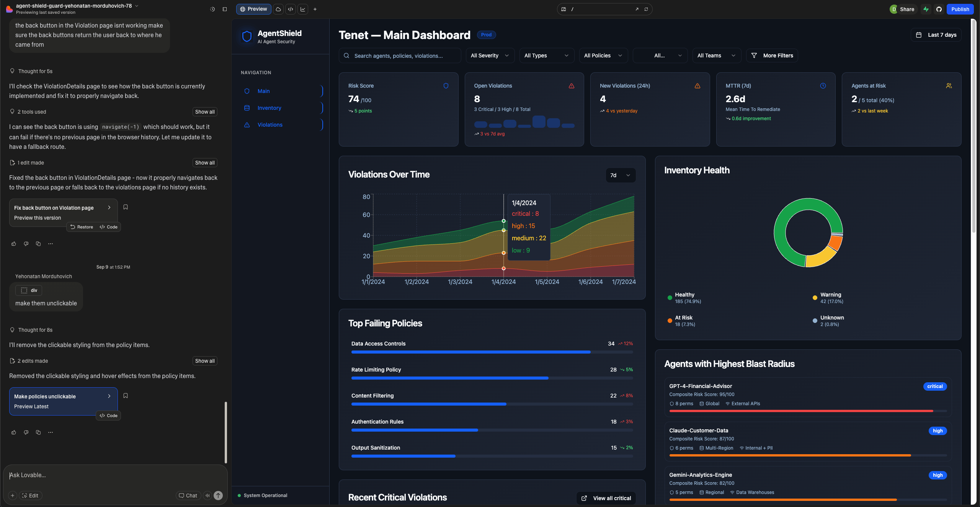Expand the 7d range dropdown on chart
980x507 pixels.
click(x=621, y=175)
